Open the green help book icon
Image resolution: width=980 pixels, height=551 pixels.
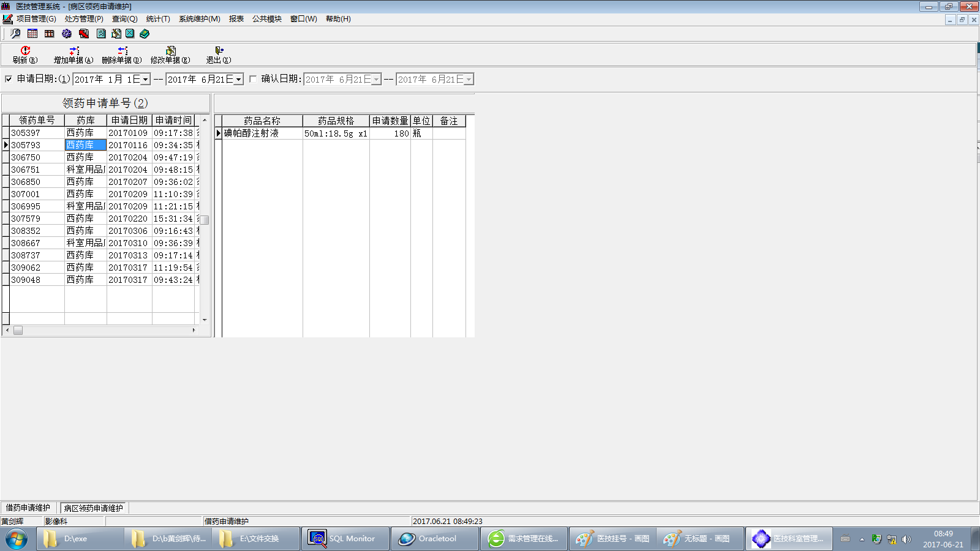(x=145, y=34)
